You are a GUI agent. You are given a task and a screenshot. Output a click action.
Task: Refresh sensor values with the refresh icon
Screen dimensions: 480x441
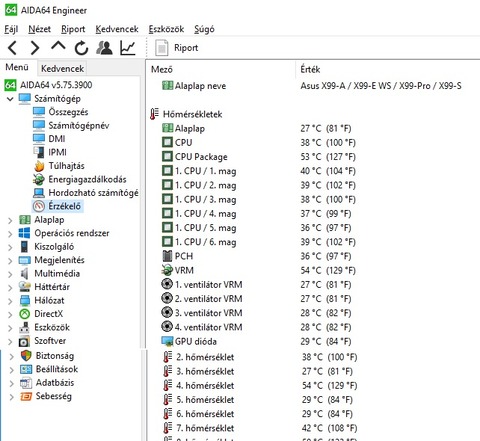coord(81,48)
